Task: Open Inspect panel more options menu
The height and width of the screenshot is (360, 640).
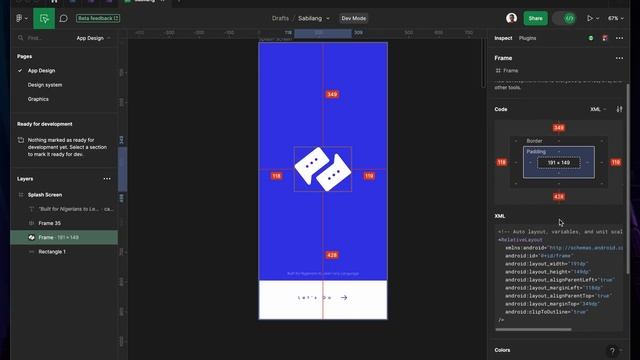Action: point(619,38)
